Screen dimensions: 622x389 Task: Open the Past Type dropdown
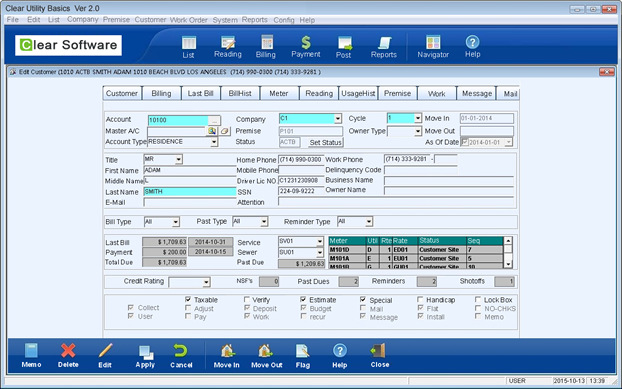264,222
